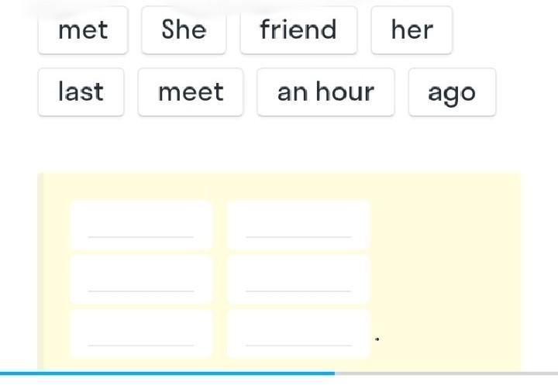Click the second blank slot in top row
The width and height of the screenshot is (558, 392).
298,225
